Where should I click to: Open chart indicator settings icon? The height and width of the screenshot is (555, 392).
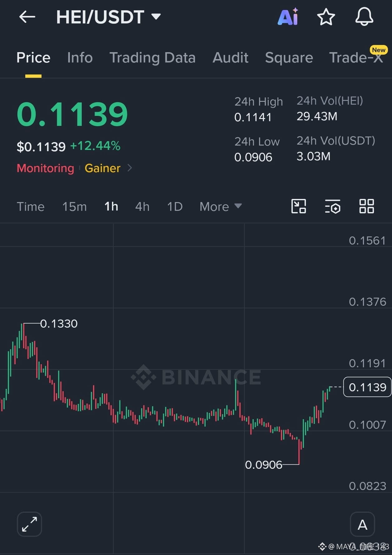(333, 206)
